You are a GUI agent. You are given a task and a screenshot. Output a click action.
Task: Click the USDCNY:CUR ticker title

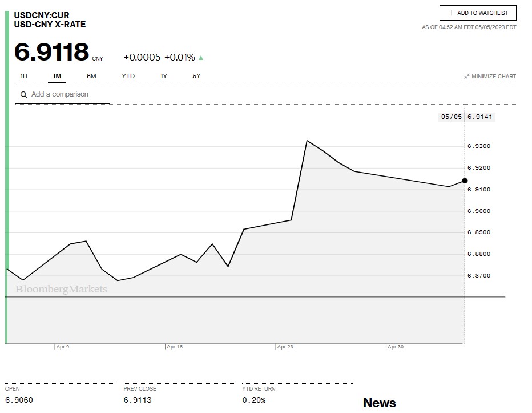[41, 15]
